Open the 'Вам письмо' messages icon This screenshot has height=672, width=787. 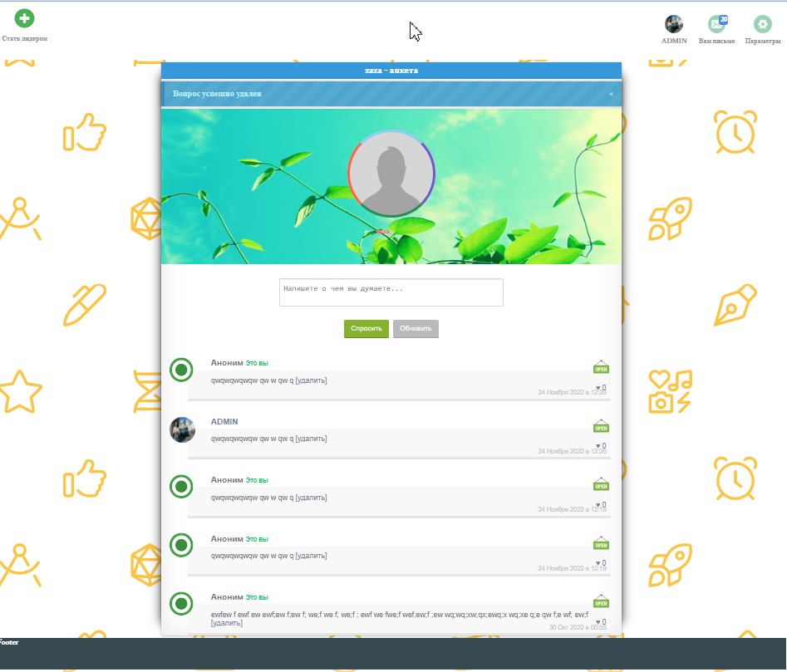pos(716,24)
